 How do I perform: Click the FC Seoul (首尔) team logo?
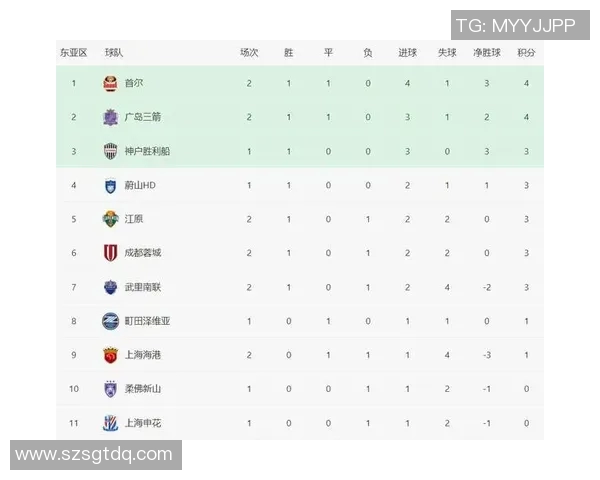(110, 84)
